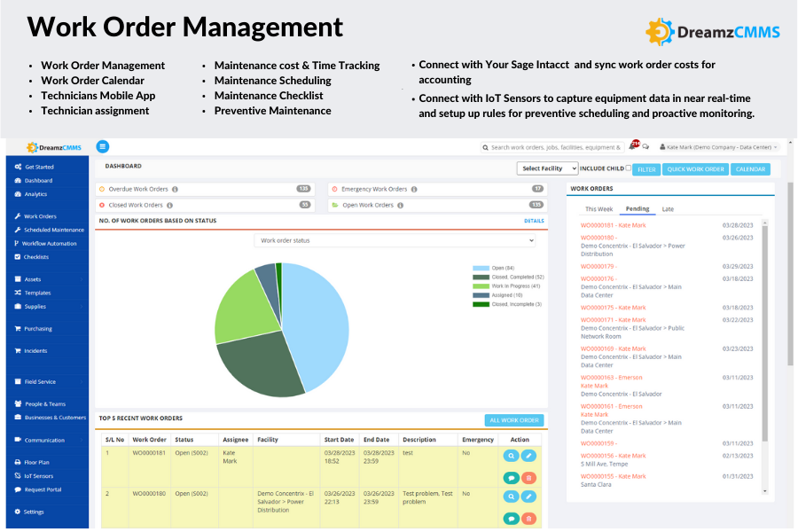Edit work order WO0000181 with pencil icon
The width and height of the screenshot is (798, 532).
(529, 456)
